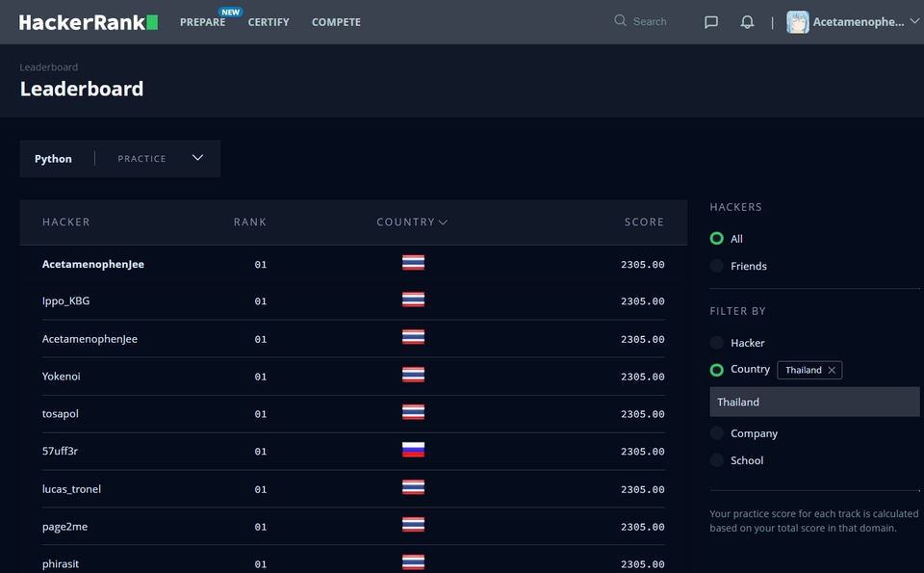Open phirasit hacker profile
Viewport: 924px width, 573px height.
(x=60, y=564)
